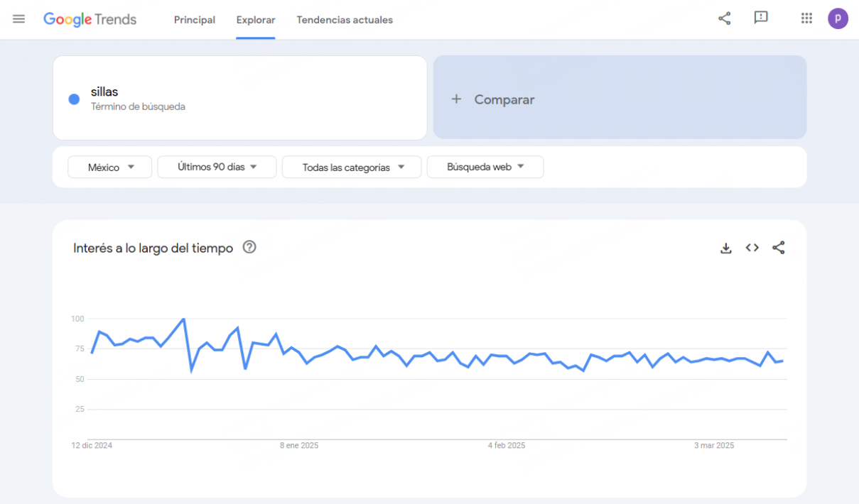Open the navigation hamburger menu
This screenshot has width=859, height=504.
click(x=18, y=18)
